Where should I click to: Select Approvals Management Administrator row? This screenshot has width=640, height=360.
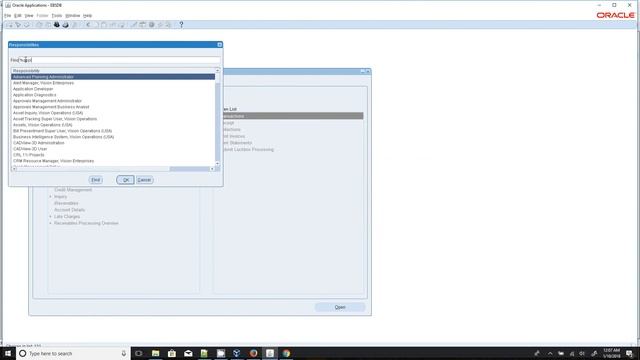[x=113, y=101]
